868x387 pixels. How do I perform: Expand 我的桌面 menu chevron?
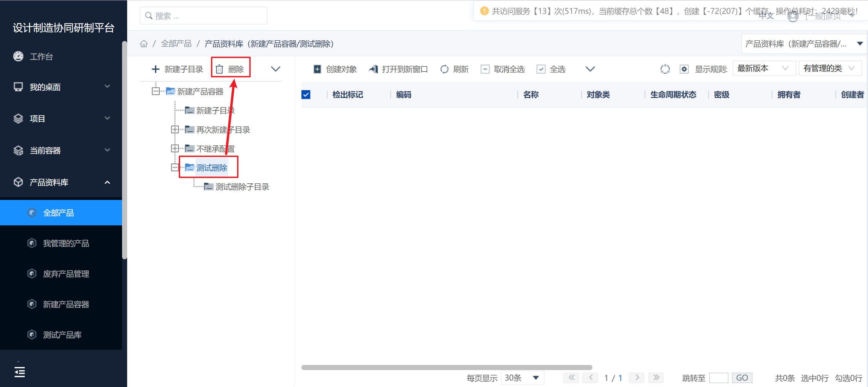[x=107, y=86]
